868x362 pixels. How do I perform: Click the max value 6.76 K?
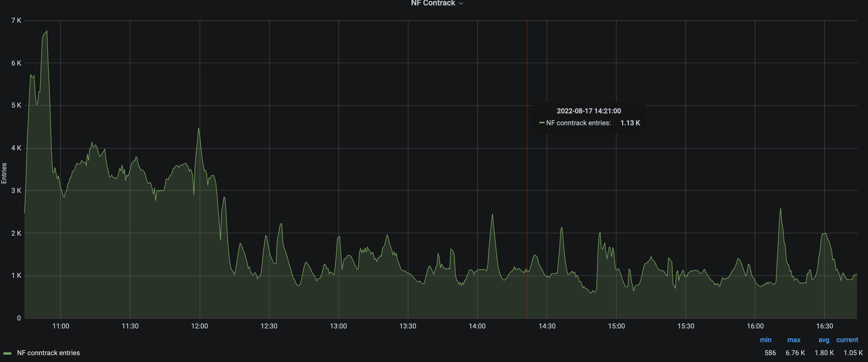[x=795, y=353]
